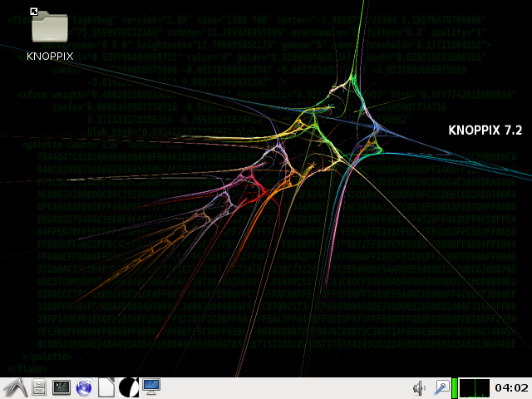Launch the terminal emulator from the panel
This screenshot has width=532, height=399.
coord(62,388)
